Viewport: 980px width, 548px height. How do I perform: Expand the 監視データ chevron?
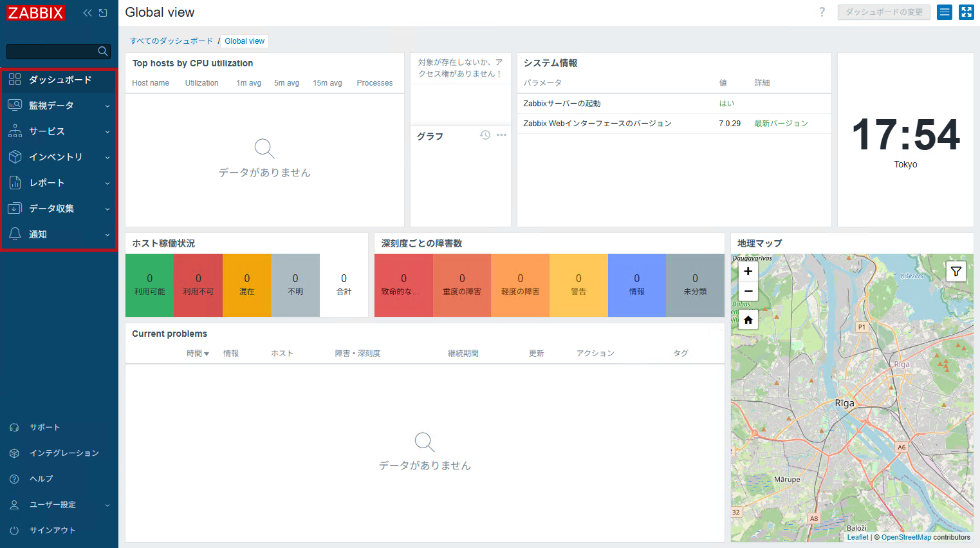coord(107,106)
